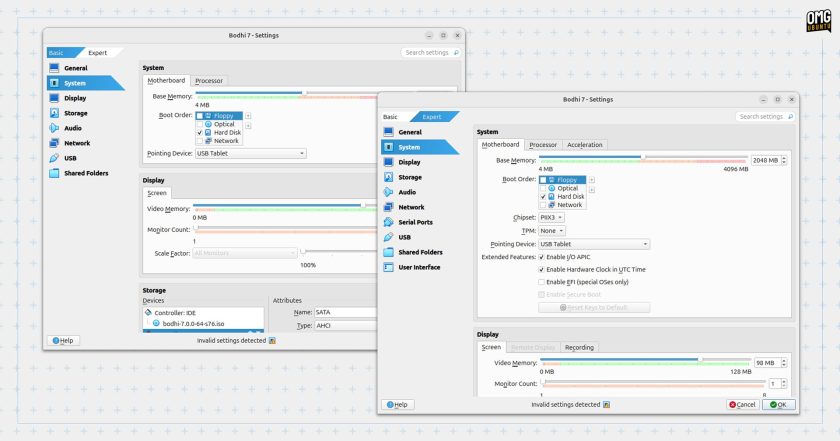Click the Cancel button
This screenshot has height=441, width=840.
coord(742,405)
